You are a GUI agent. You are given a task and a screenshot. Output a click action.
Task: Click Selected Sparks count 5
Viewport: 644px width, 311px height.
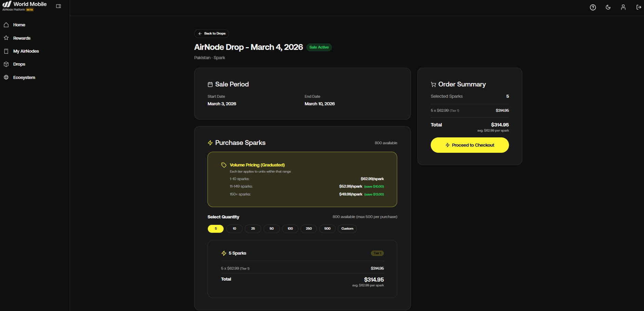coord(508,96)
